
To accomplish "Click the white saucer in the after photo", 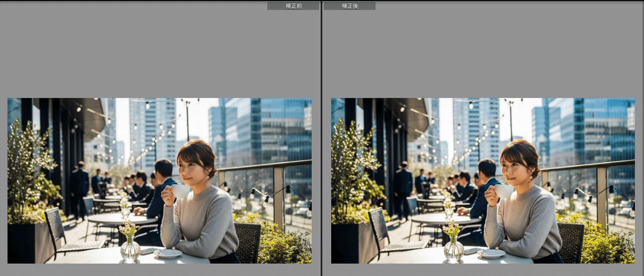I will tap(492, 253).
